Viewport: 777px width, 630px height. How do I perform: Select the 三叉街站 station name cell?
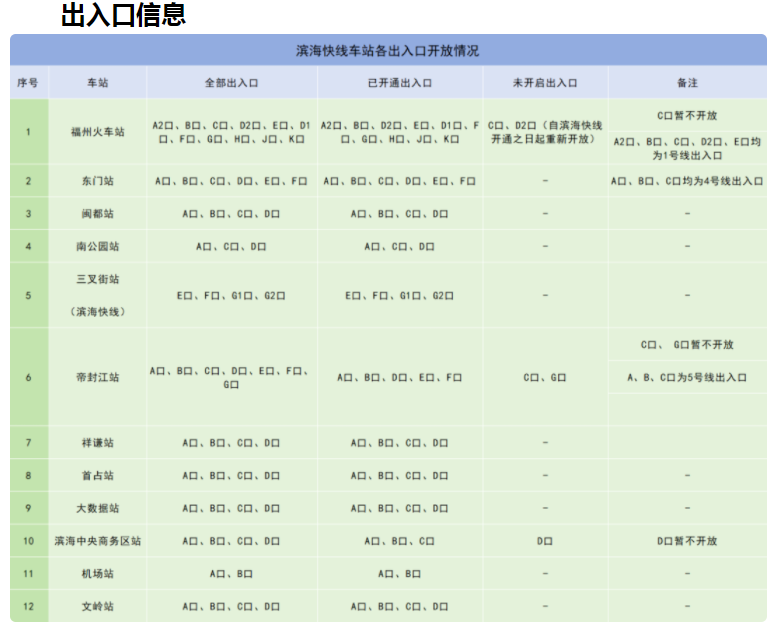click(x=97, y=279)
